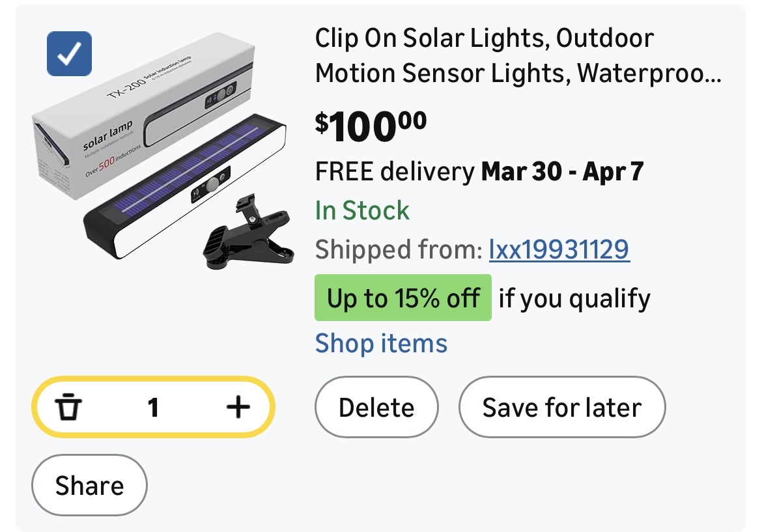Click the "Shipped from:" label
The height and width of the screenshot is (532, 762).
pos(397,249)
